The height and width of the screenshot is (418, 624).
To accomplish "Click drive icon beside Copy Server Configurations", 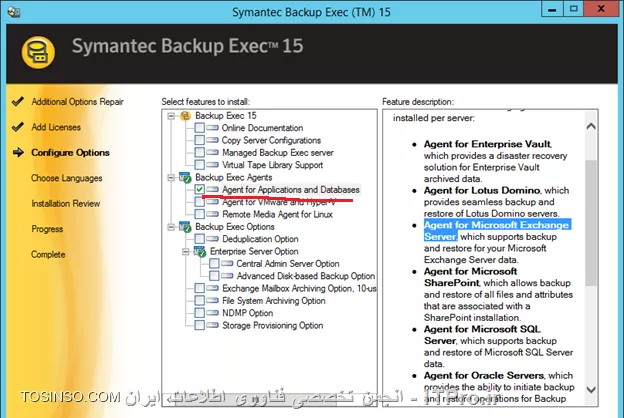I will coord(213,140).
